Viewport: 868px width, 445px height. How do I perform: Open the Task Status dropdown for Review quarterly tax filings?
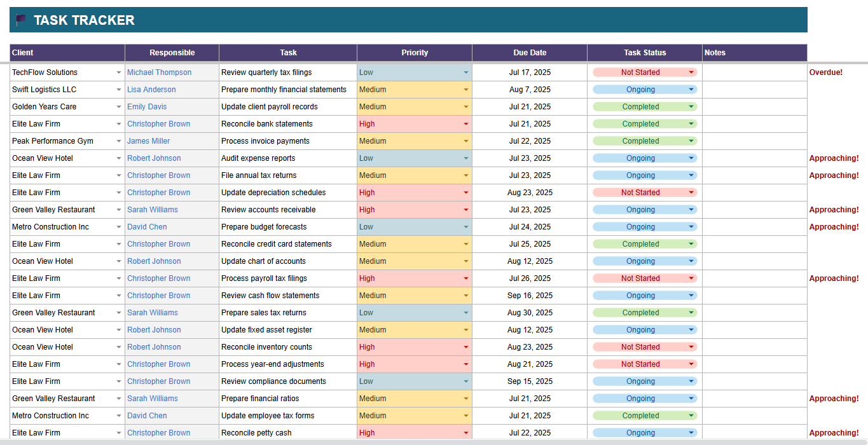691,72
